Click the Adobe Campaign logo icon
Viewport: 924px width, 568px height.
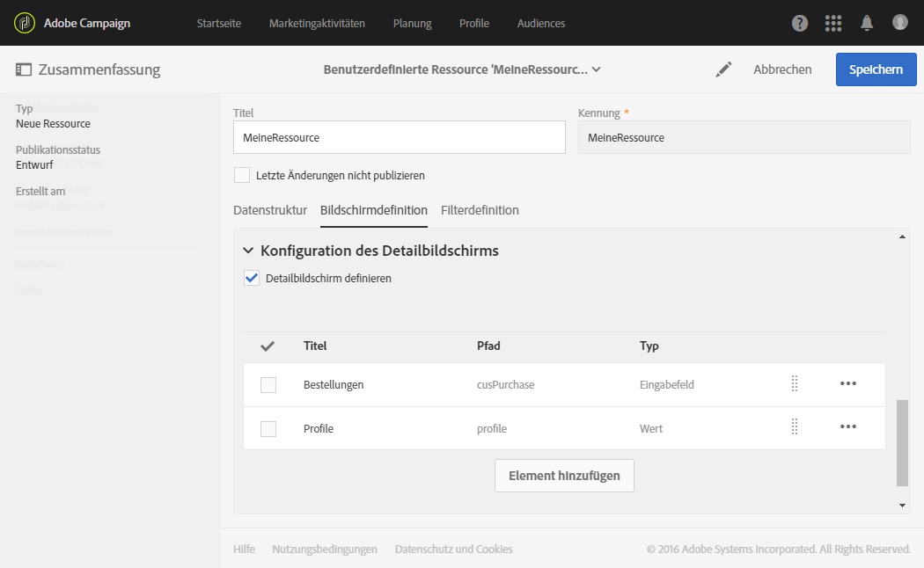pyautogui.click(x=25, y=23)
